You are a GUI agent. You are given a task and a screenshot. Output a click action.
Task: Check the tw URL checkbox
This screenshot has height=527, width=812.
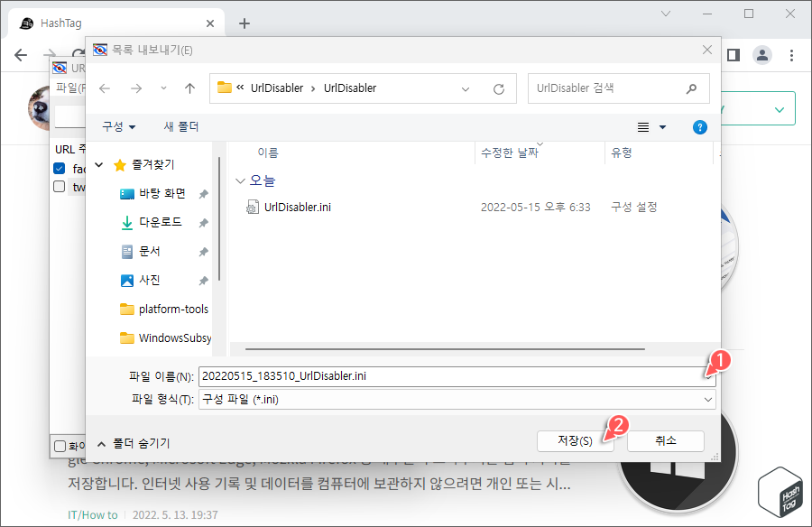pos(60,187)
